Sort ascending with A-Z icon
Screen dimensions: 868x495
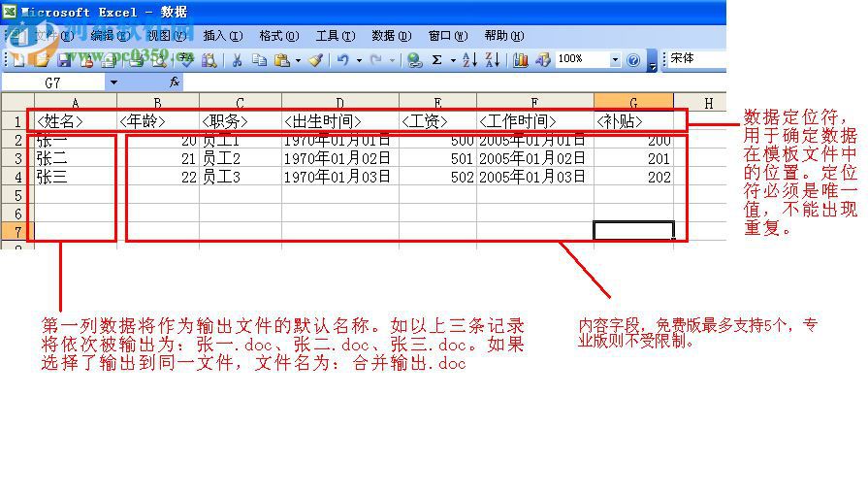point(469,59)
